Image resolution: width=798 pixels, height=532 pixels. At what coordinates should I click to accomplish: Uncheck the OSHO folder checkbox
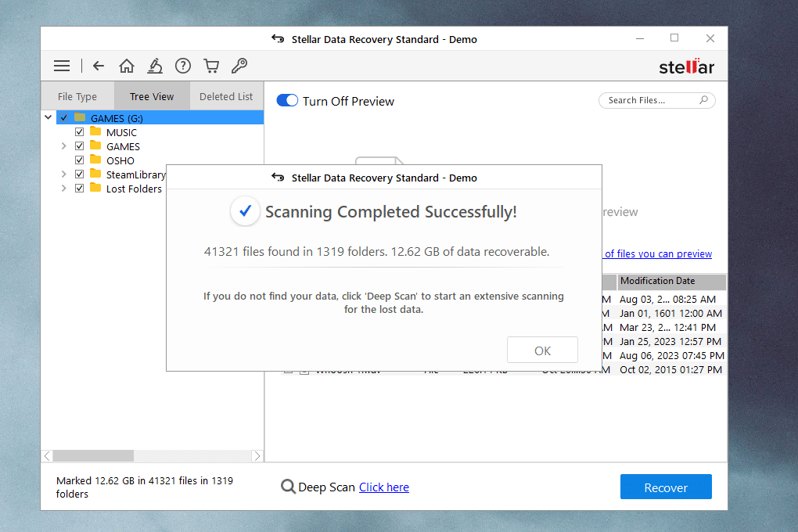coord(79,160)
